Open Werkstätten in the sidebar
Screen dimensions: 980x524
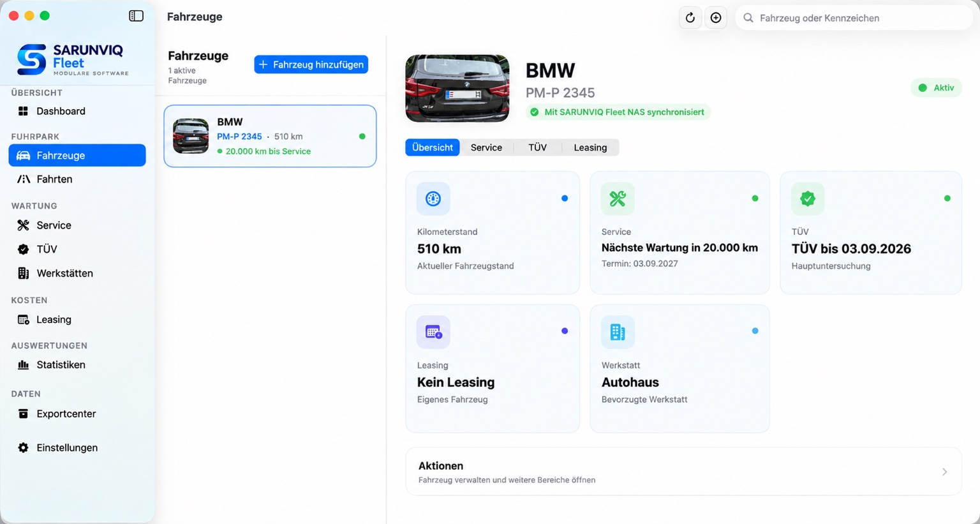(x=77, y=273)
